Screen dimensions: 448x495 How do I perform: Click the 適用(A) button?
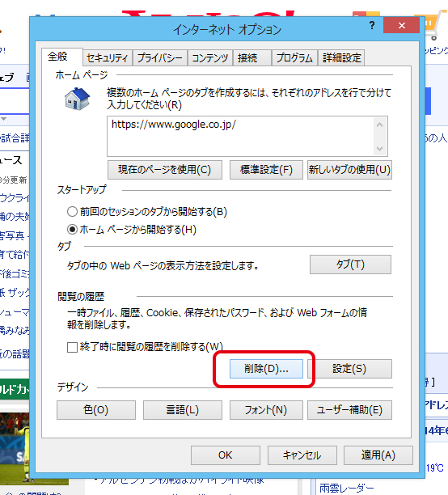(378, 455)
